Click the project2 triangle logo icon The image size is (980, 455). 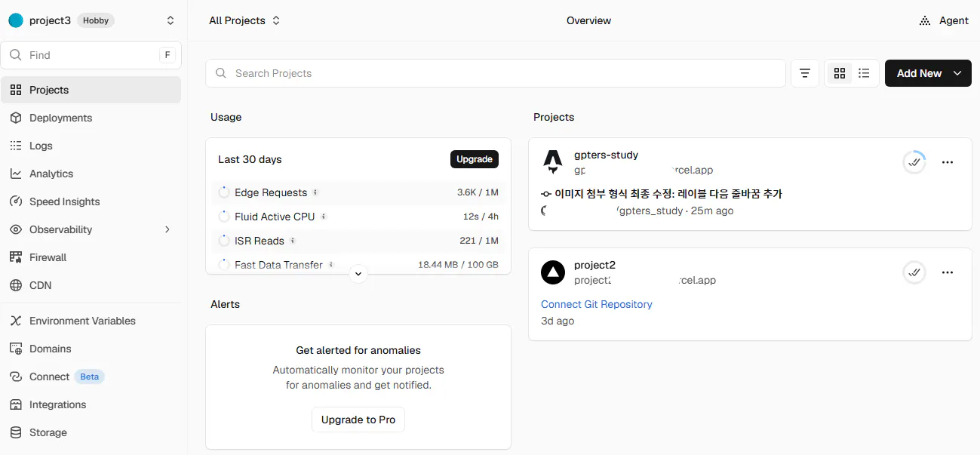coord(553,272)
